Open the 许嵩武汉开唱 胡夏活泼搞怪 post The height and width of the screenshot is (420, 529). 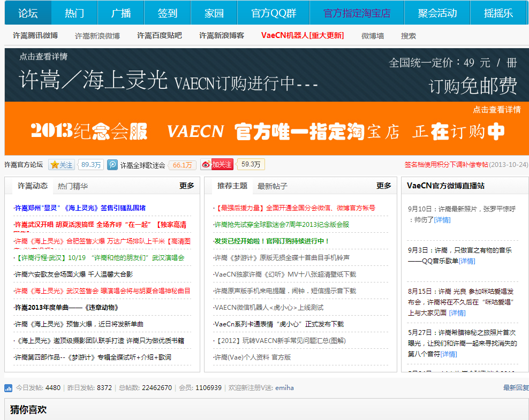tap(101, 225)
